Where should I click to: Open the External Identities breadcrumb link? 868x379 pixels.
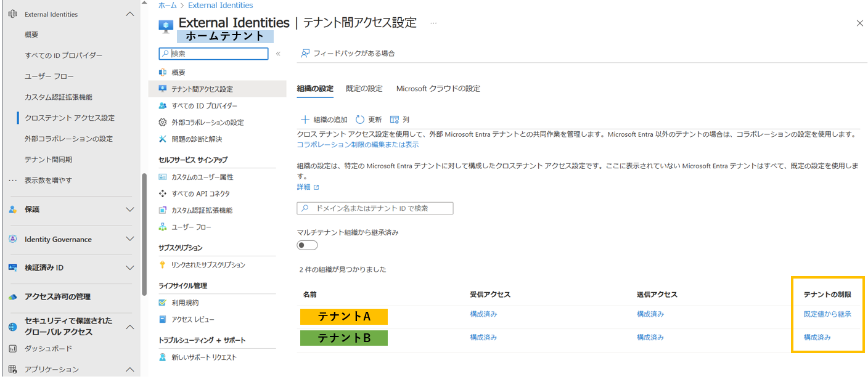click(220, 5)
